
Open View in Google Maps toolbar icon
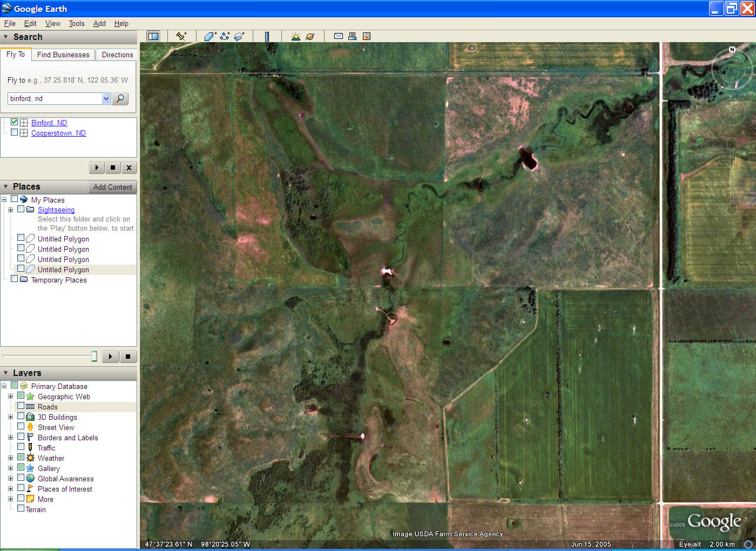367,36
